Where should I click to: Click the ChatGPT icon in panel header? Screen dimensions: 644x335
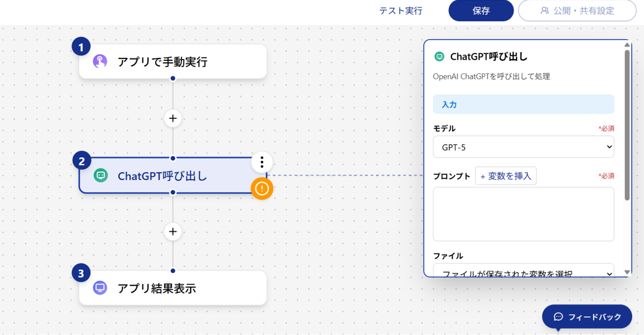click(x=440, y=57)
